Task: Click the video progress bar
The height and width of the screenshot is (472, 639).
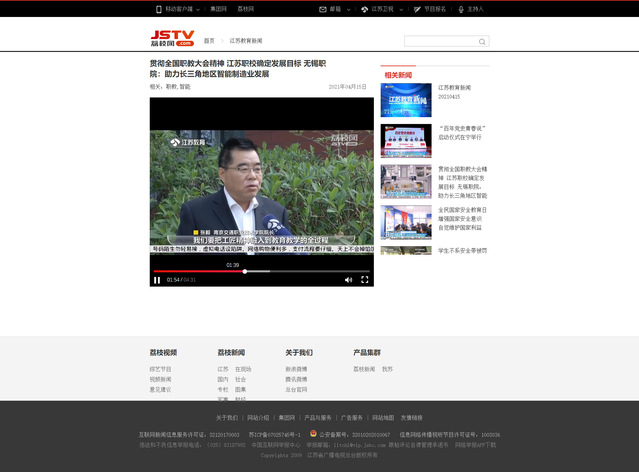Action: pos(261,271)
